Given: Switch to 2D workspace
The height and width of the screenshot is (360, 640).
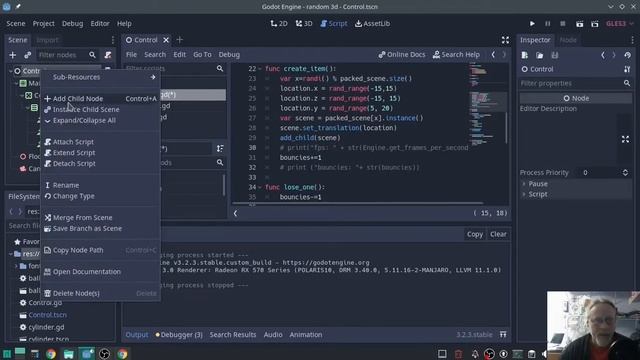Looking at the screenshot, I should tap(279, 24).
